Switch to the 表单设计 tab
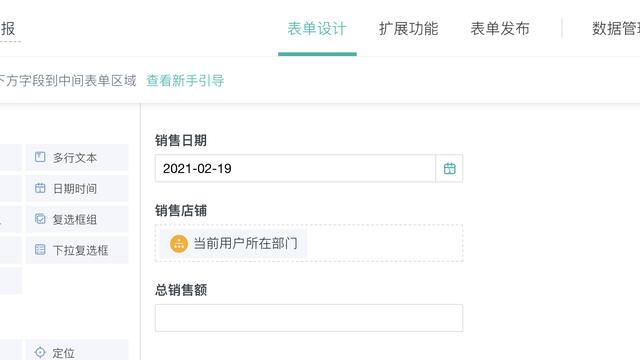640x360 pixels. click(x=317, y=29)
